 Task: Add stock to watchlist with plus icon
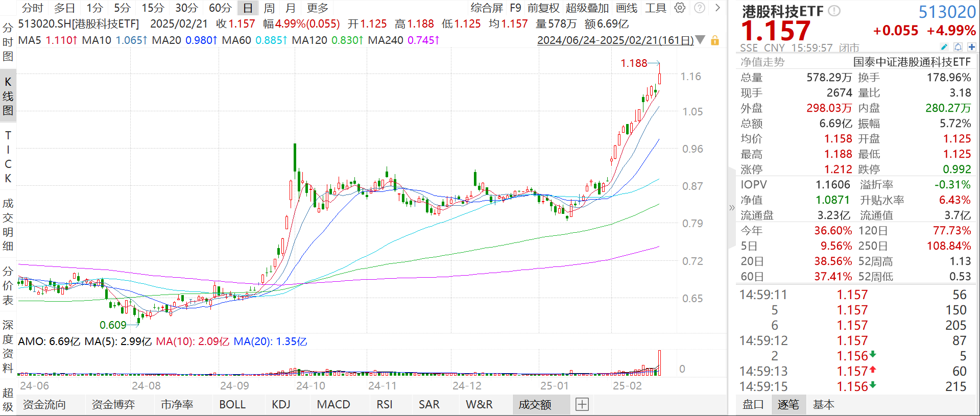pyautogui.click(x=971, y=47)
